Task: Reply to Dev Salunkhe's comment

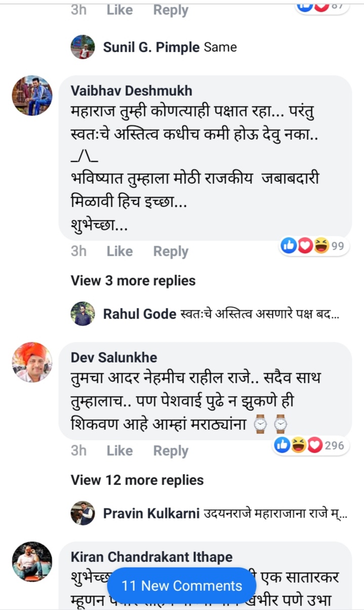Action: pos(171,451)
